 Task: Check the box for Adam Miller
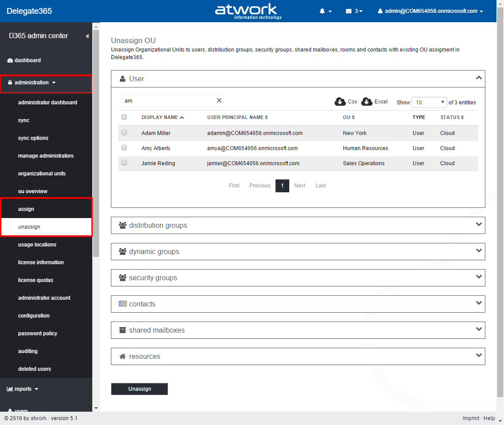point(124,132)
